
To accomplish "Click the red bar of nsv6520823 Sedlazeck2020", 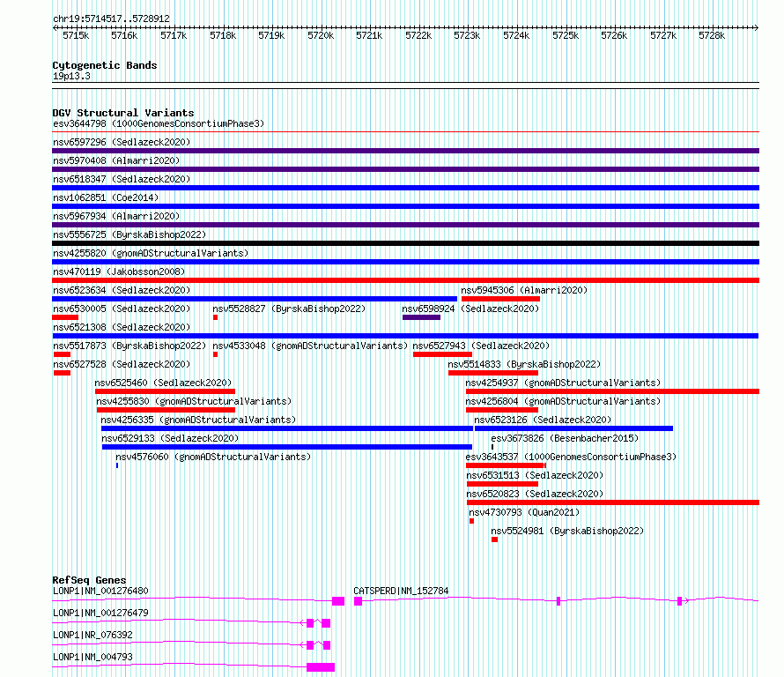I will click(613, 502).
